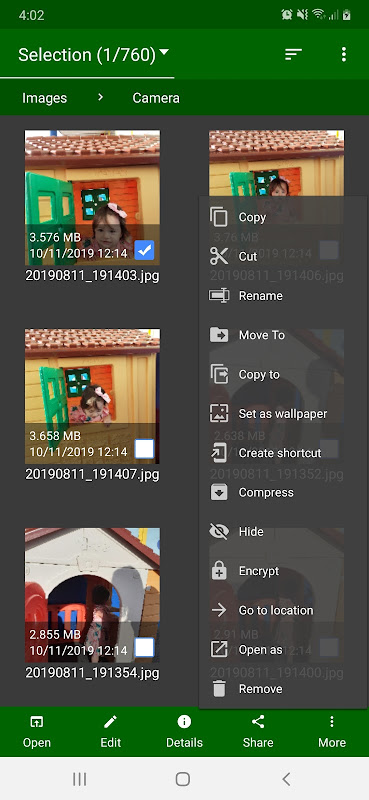Open thumbnail of 20190811_191407.jpg
This screenshot has width=369, height=800.
(92, 396)
